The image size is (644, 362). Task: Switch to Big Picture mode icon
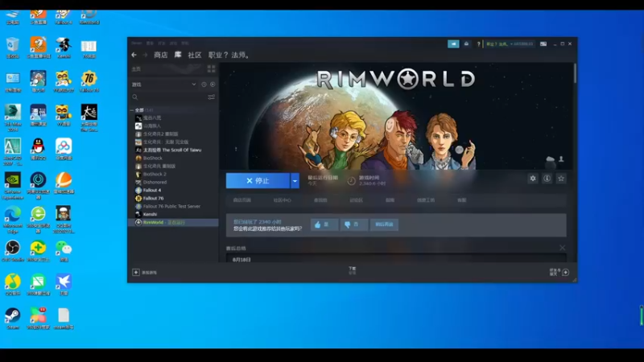tap(543, 44)
